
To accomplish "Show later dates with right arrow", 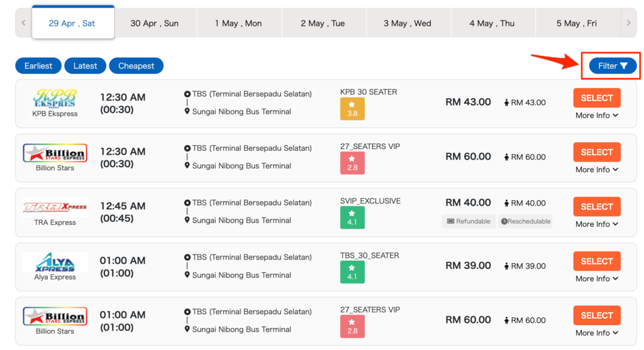I will click(x=628, y=23).
